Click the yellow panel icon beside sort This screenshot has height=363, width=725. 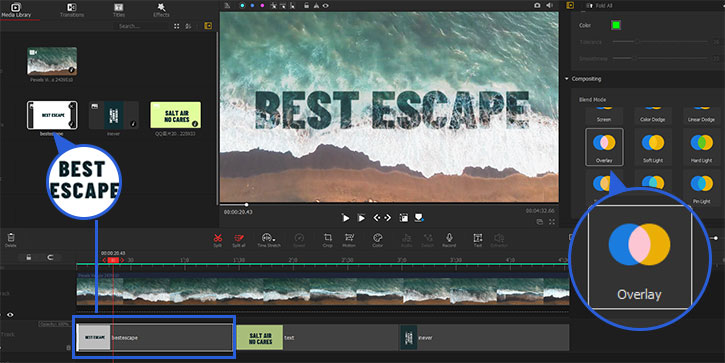[208, 26]
